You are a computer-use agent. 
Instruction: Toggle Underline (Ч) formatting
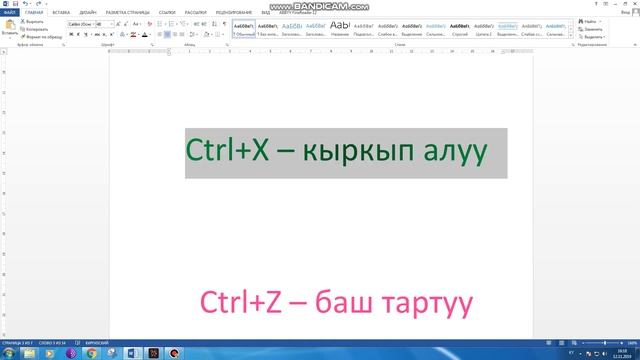(x=86, y=35)
